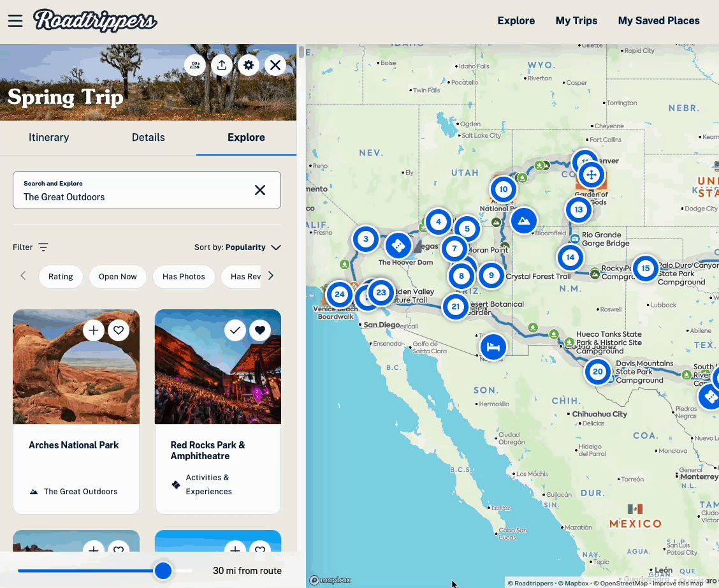
Task: Click the mountain outdoors map pin
Action: click(x=524, y=221)
